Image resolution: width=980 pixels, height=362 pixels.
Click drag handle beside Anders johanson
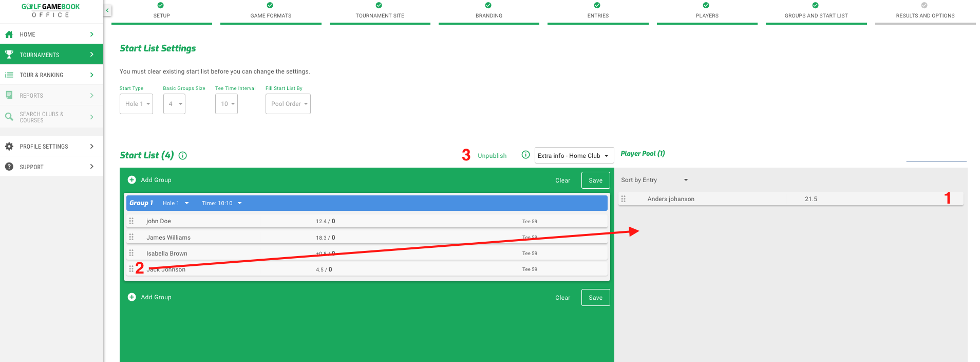[624, 199]
